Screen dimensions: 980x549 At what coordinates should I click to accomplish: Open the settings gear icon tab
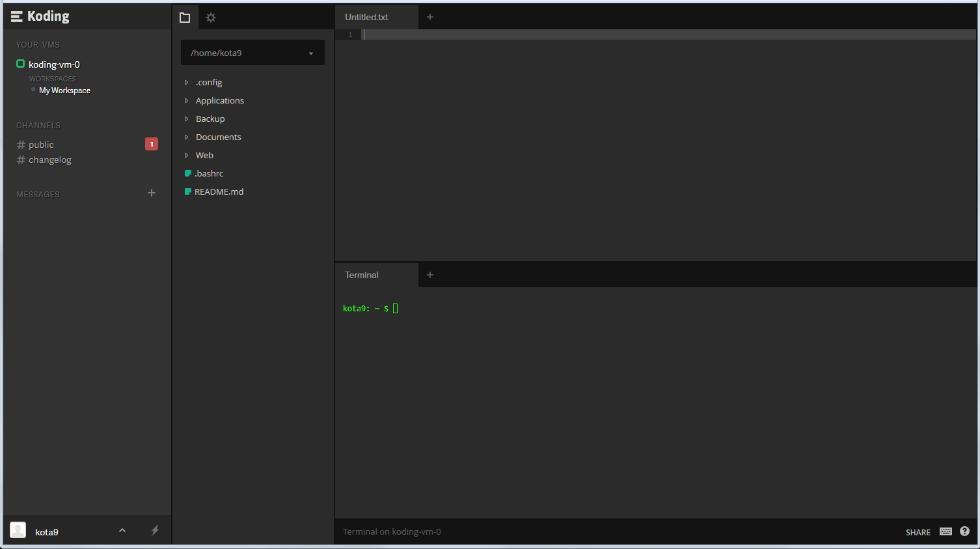[x=211, y=18]
